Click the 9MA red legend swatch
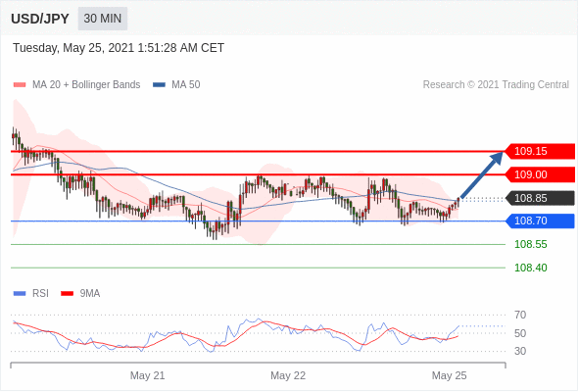 click(67, 294)
